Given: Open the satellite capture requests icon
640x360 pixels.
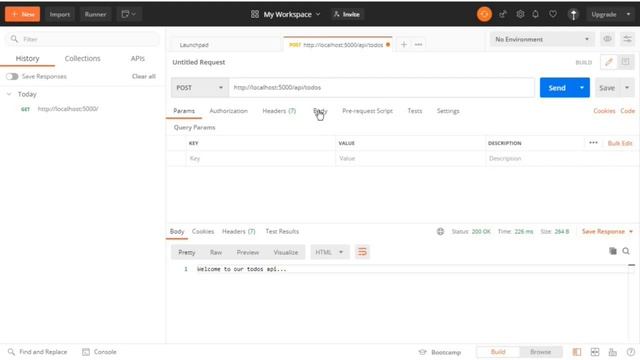Looking at the screenshot, I should pyautogui.click(x=502, y=14).
